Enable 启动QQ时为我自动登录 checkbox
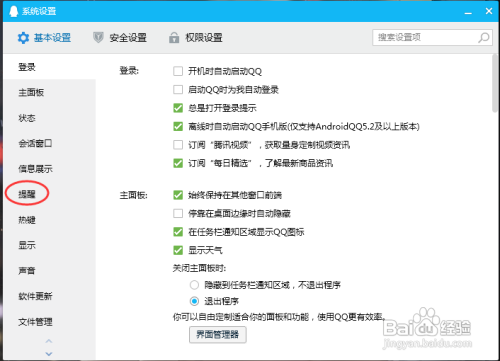The width and height of the screenshot is (500, 361). click(178, 89)
